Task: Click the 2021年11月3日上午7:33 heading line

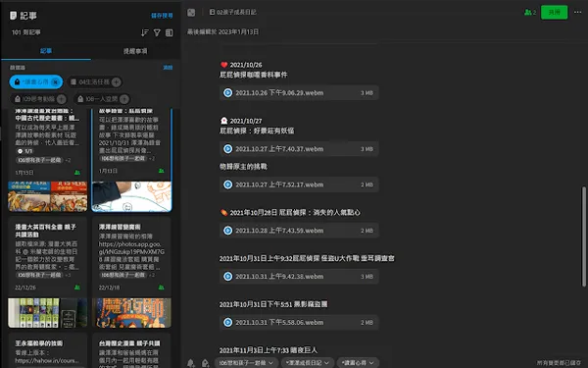Action: point(269,350)
